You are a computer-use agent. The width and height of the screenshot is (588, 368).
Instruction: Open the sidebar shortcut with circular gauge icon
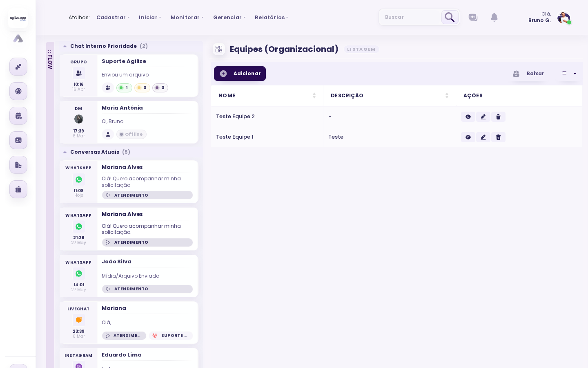point(18,91)
